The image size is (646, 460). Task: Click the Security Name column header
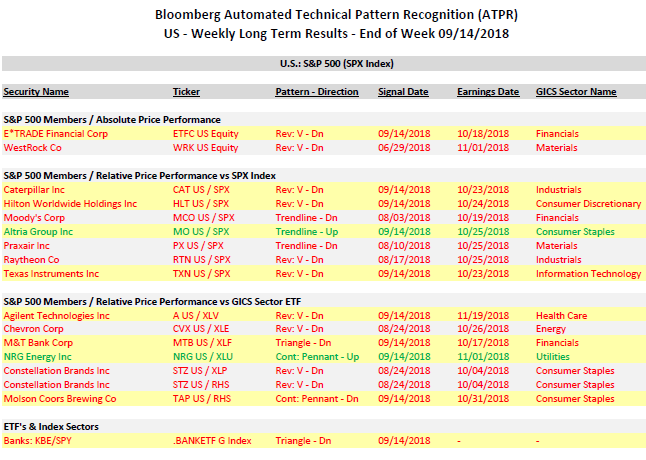click(x=36, y=92)
